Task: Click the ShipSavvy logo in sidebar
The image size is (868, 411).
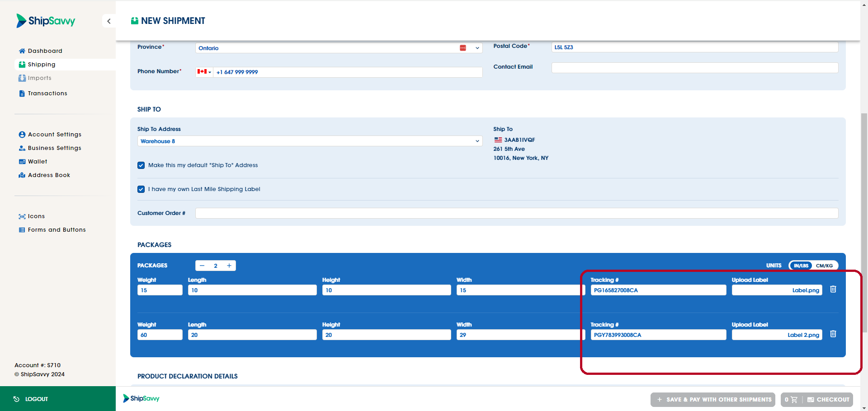Action: 46,21
